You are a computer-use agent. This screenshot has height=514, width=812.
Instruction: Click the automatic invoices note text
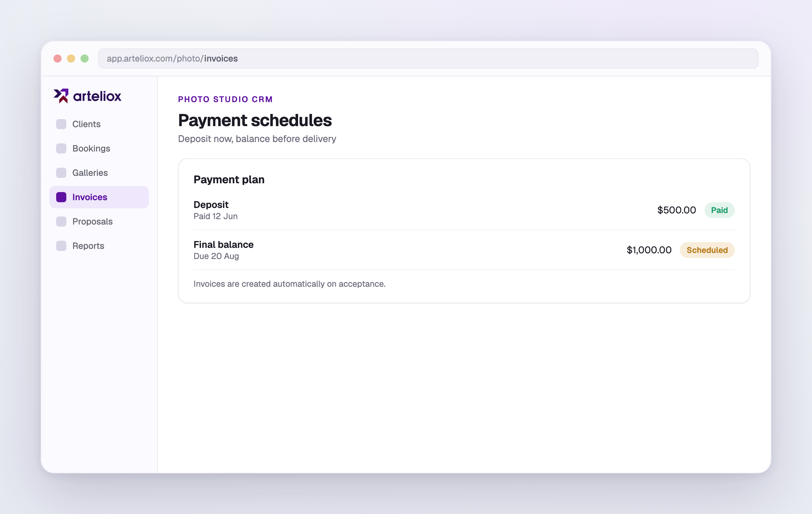290,284
